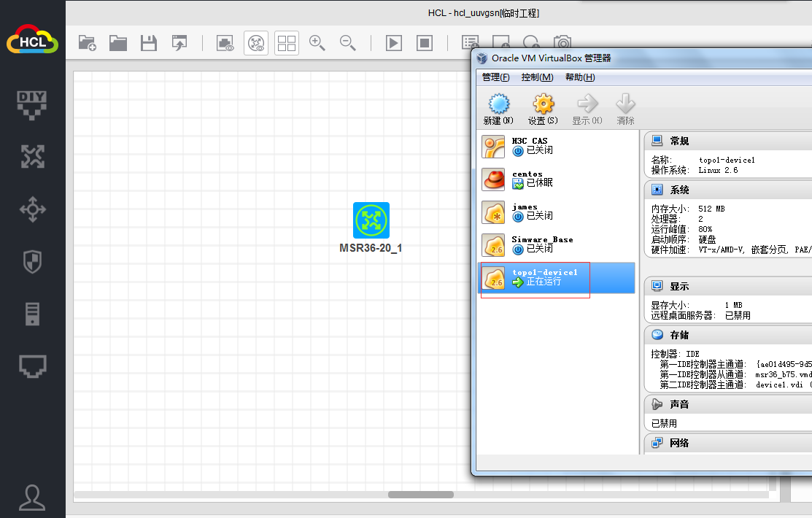Click the H3C_CAS VM icon
This screenshot has height=518, width=812.
tap(493, 147)
